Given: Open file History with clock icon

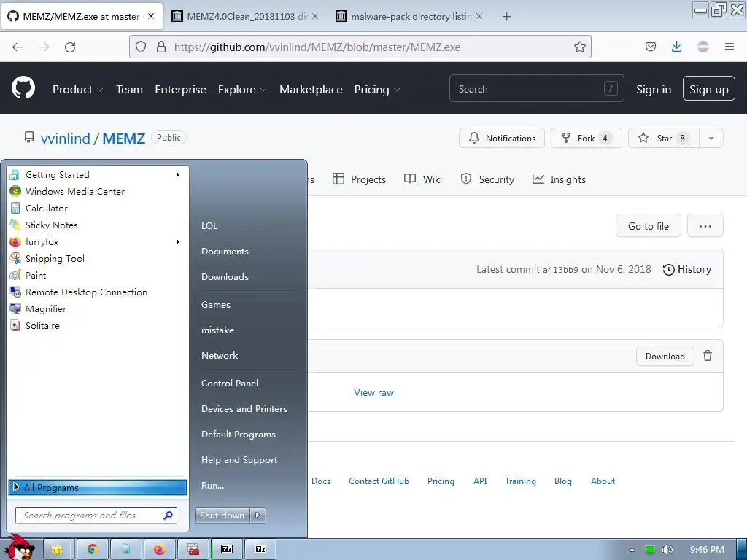Looking at the screenshot, I should click(x=686, y=270).
